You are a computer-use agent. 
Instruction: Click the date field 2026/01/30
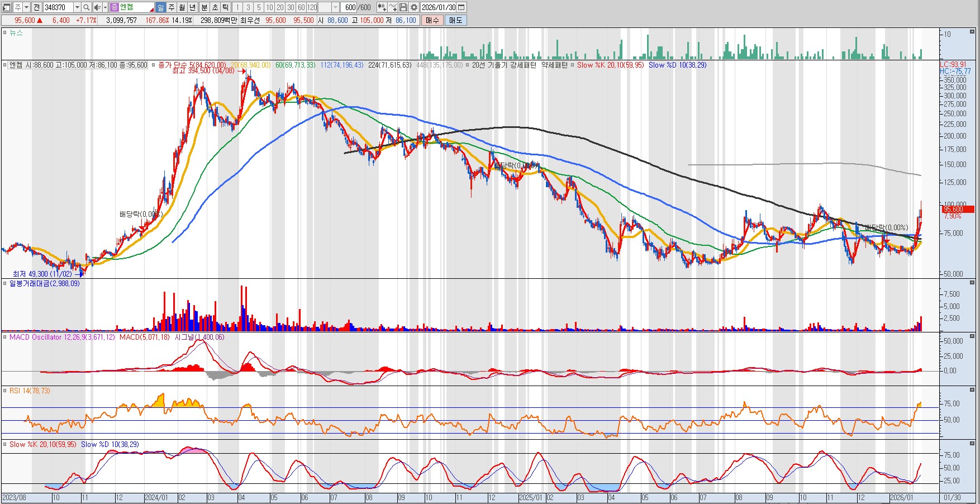pos(439,7)
